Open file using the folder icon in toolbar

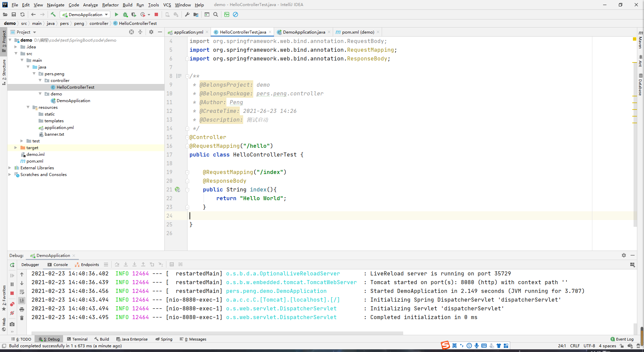pos(5,14)
